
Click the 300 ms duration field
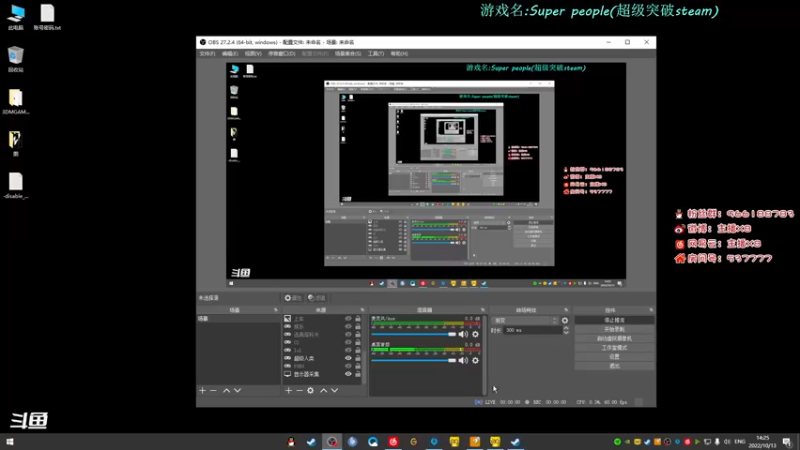point(532,331)
